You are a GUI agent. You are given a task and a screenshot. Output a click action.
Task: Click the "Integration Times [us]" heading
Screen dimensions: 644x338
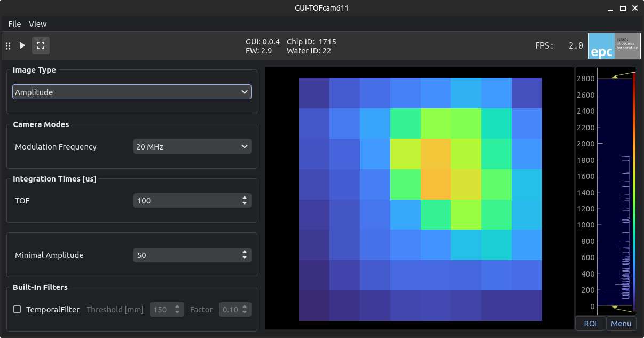[x=54, y=179]
